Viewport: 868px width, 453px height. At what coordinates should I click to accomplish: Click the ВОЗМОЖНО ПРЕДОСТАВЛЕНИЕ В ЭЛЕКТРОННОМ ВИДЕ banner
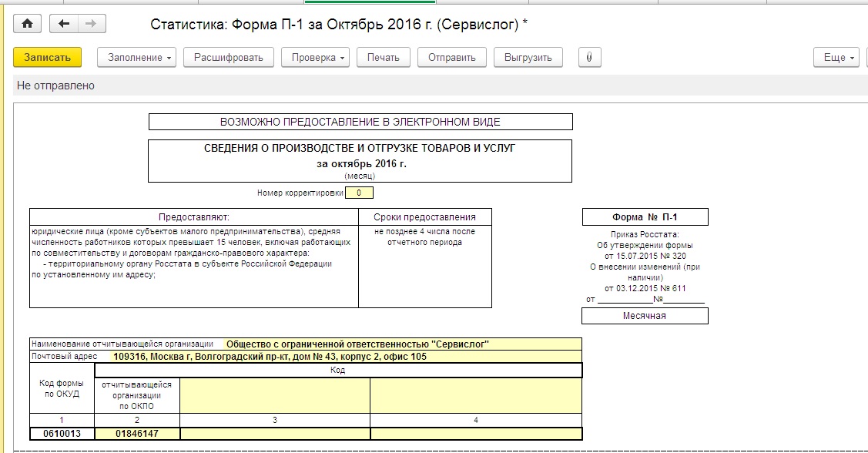(x=360, y=122)
